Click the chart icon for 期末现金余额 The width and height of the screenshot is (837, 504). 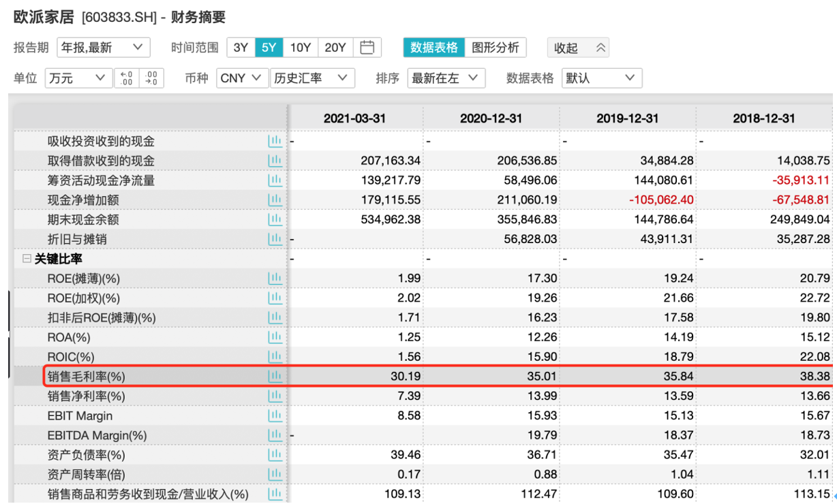pyautogui.click(x=275, y=219)
